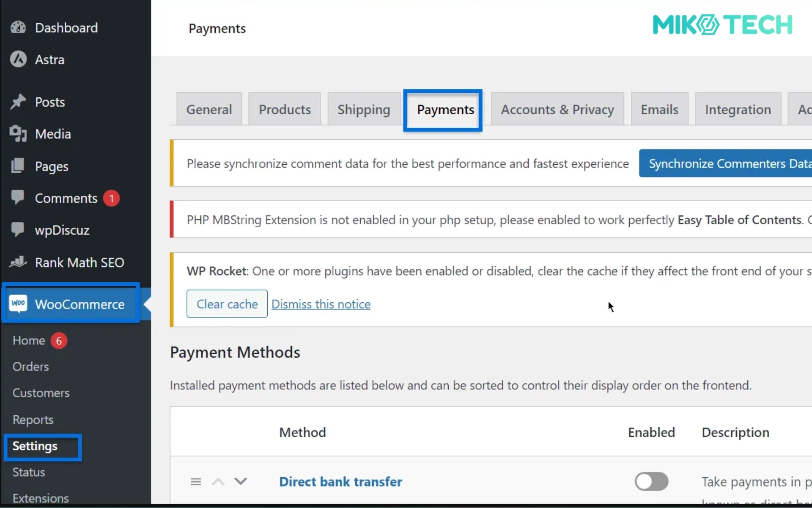Viewport: 812px width, 508px height.
Task: Open the Direct bank transfer method link
Action: tap(340, 481)
